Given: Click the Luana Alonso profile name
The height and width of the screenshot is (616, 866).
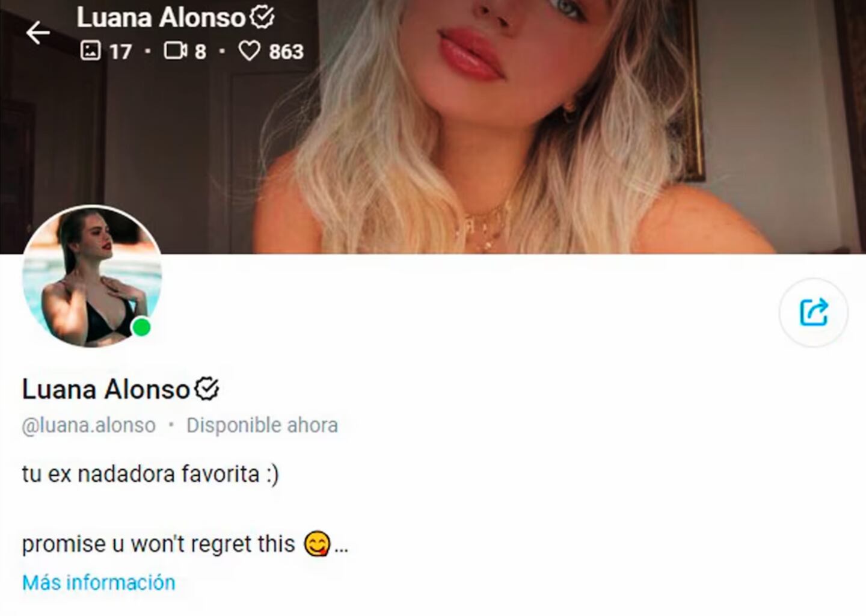Looking at the screenshot, I should [x=106, y=389].
